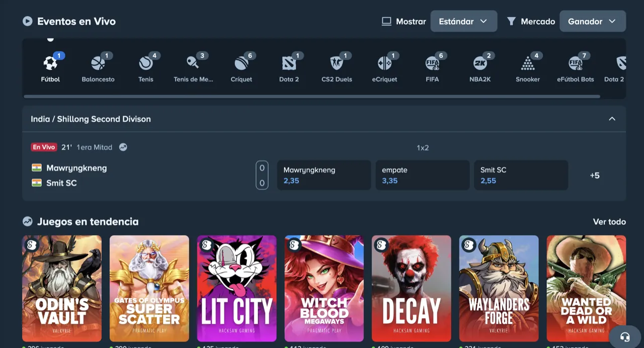The width and height of the screenshot is (644, 348).
Task: Click the trending icon beside Juegos en tendencia
Action: 28,222
